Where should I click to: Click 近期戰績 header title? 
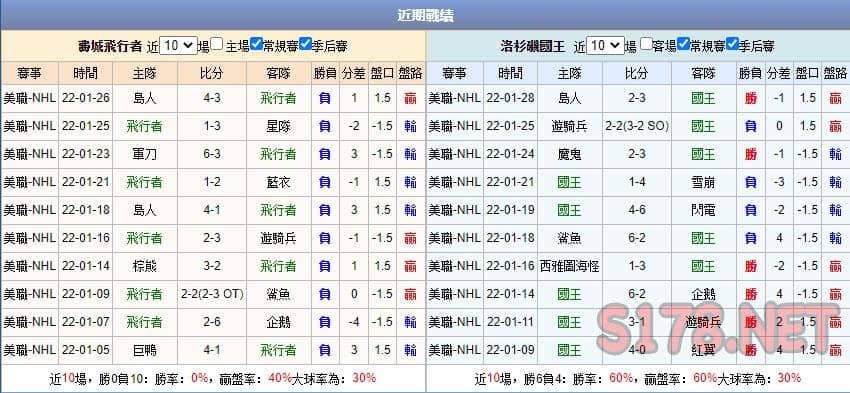(425, 16)
